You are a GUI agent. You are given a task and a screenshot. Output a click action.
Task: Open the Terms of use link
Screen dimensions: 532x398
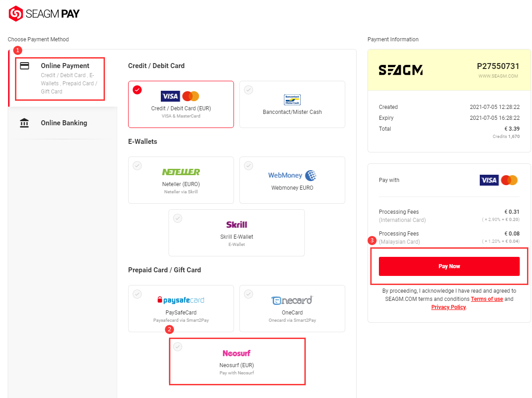(x=487, y=299)
